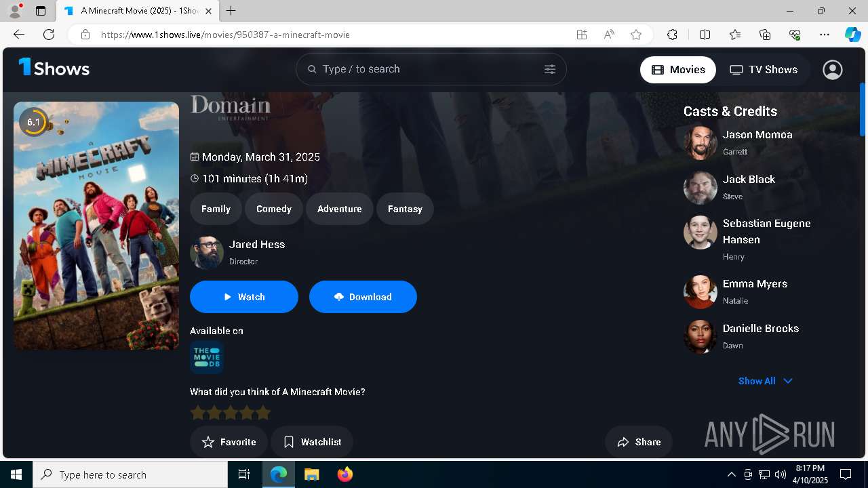Click the search filter options icon

tap(550, 69)
